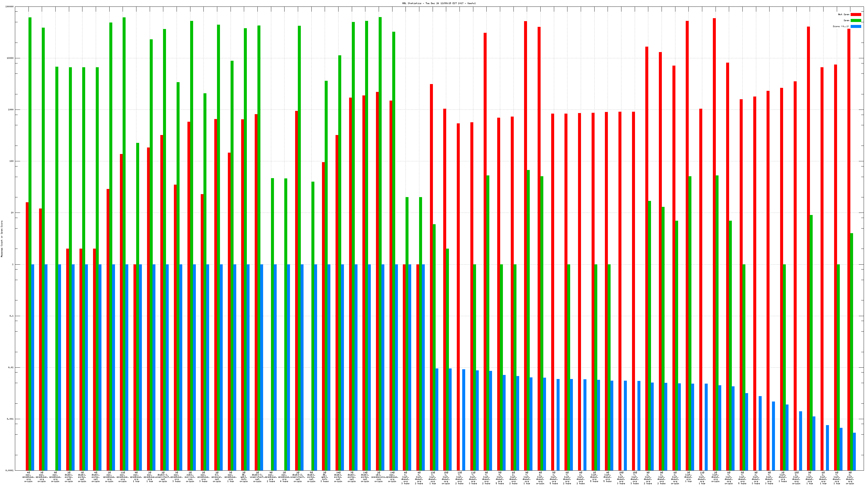
Task: Click the dnsbl-1.uceprotect.net origin label
Action: point(163,477)
